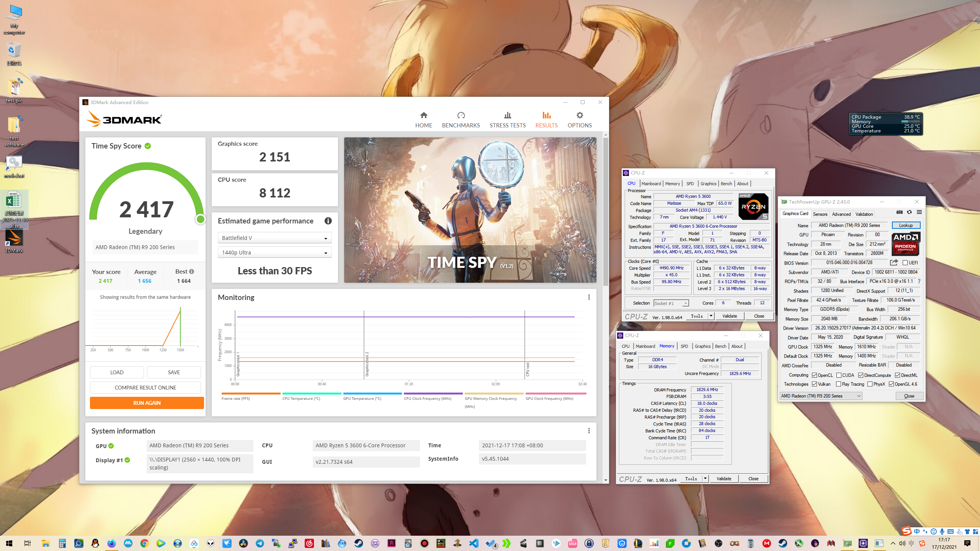Switch to SPD tab in upper CPU-Z window
The width and height of the screenshot is (980, 551).
click(x=690, y=184)
